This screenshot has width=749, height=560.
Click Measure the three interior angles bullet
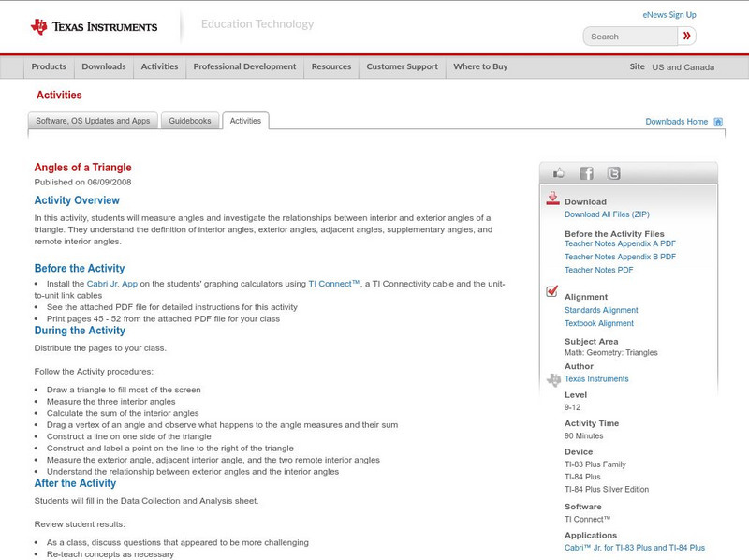[110, 402]
